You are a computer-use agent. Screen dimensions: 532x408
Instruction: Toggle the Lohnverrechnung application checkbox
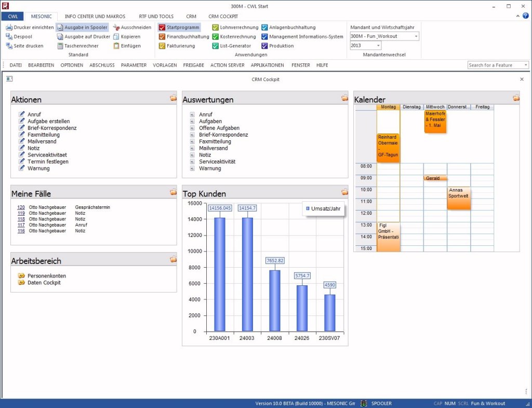point(216,28)
